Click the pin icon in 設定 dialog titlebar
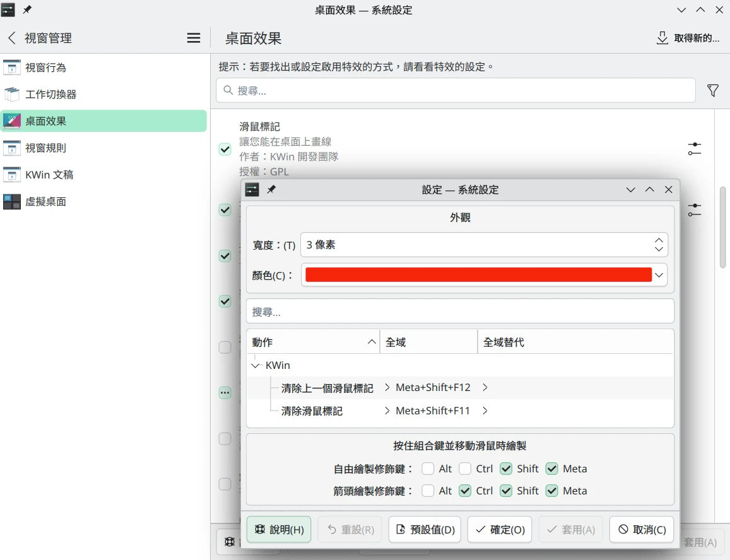 (x=271, y=190)
